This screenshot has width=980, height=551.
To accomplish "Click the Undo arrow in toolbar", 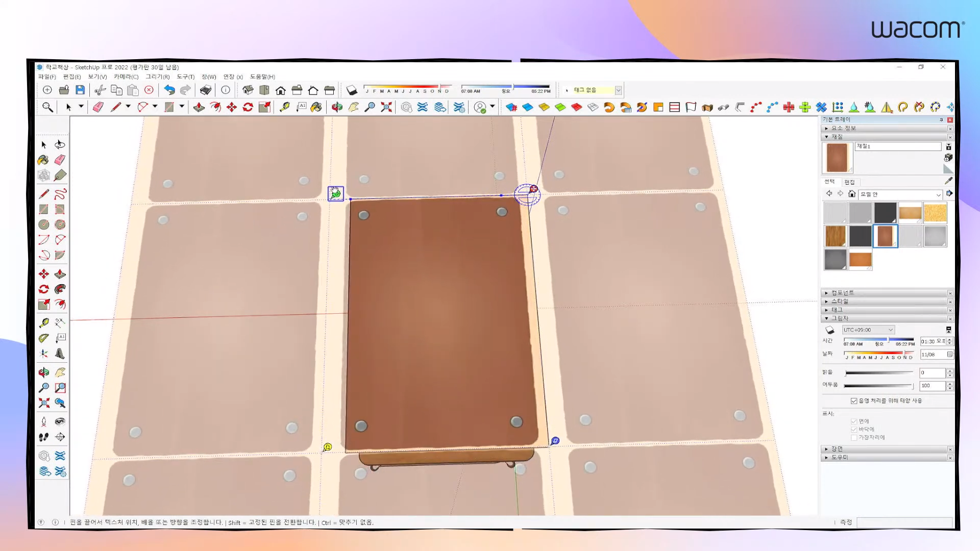I will pyautogui.click(x=169, y=90).
